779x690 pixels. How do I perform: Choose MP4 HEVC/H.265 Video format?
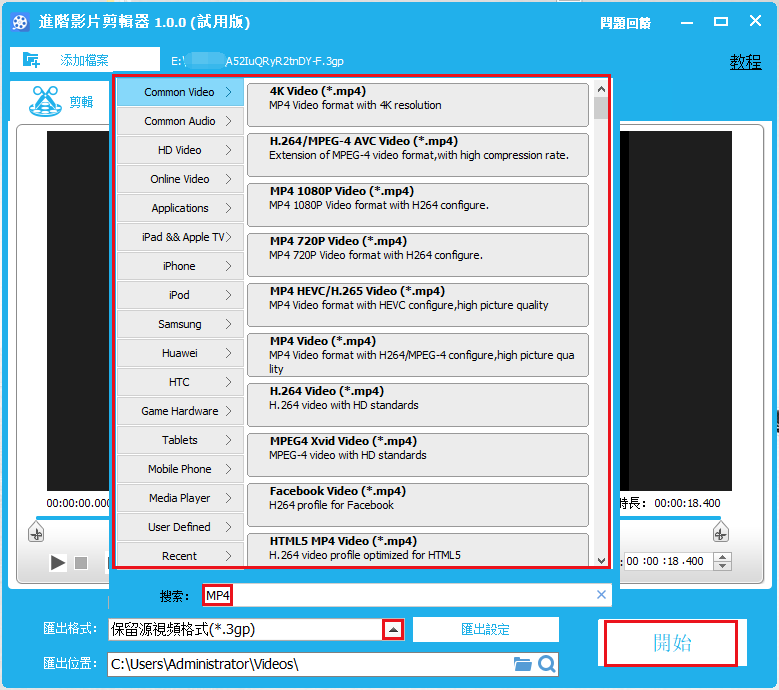coord(418,305)
